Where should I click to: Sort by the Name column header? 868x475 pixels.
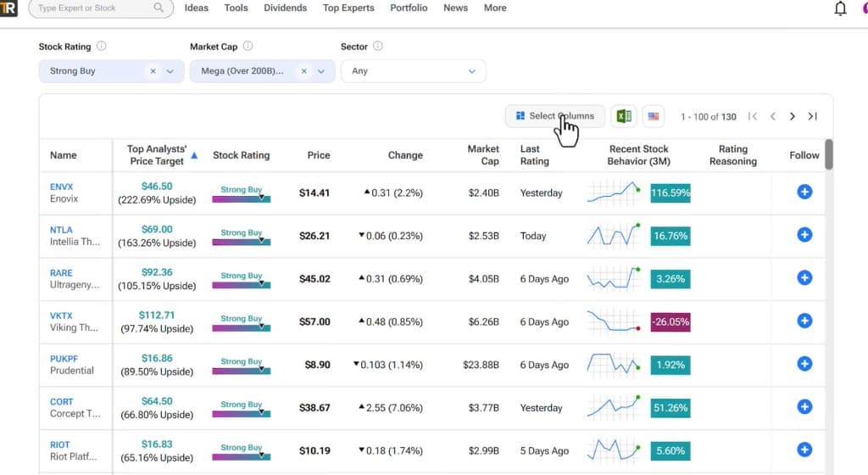[63, 155]
